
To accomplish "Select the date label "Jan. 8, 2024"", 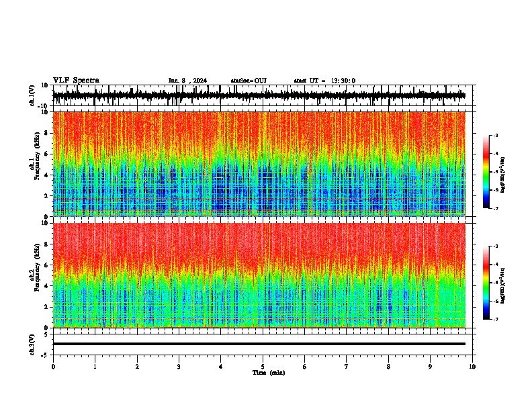I will point(187,81).
